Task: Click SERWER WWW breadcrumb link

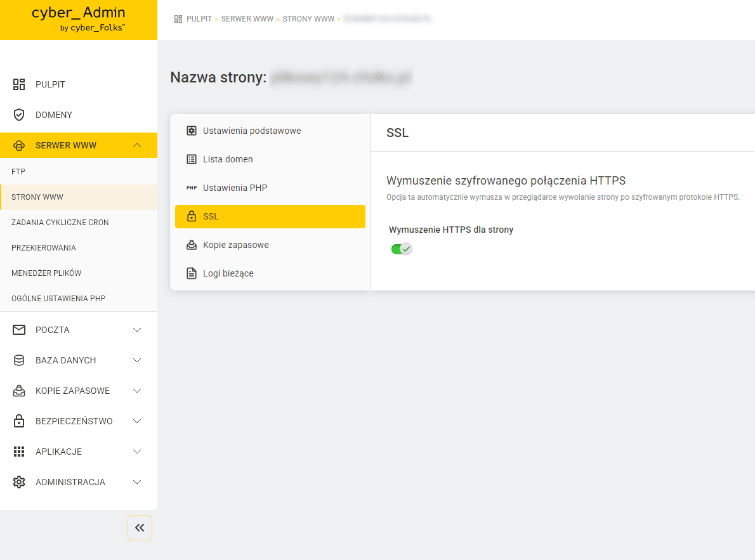Action: 247,19
